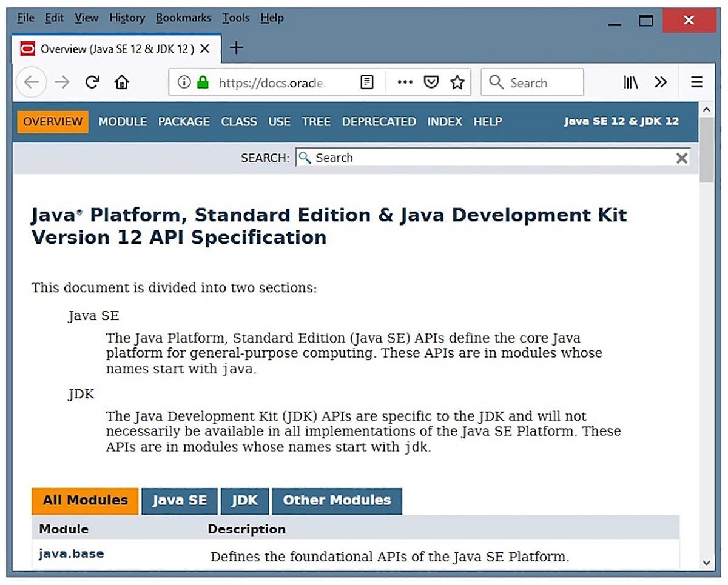This screenshot has width=728, height=585.
Task: Click the Module column header
Action: click(x=64, y=529)
